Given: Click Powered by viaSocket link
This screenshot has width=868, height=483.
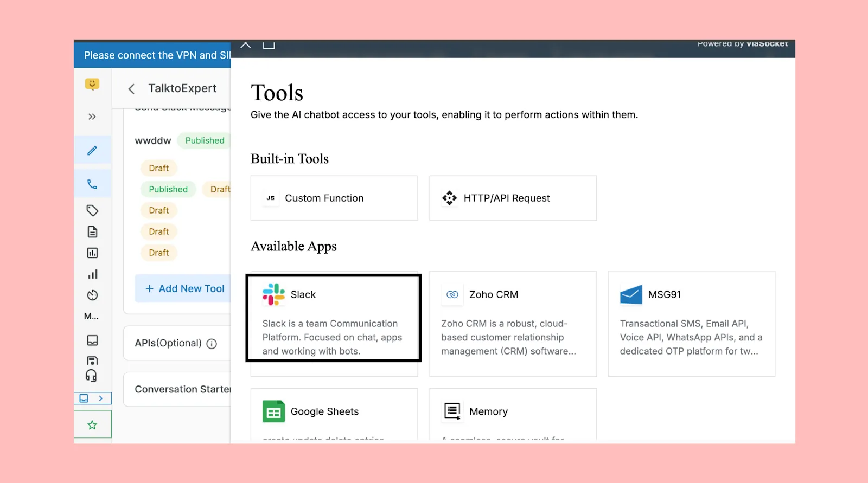Looking at the screenshot, I should (x=742, y=44).
